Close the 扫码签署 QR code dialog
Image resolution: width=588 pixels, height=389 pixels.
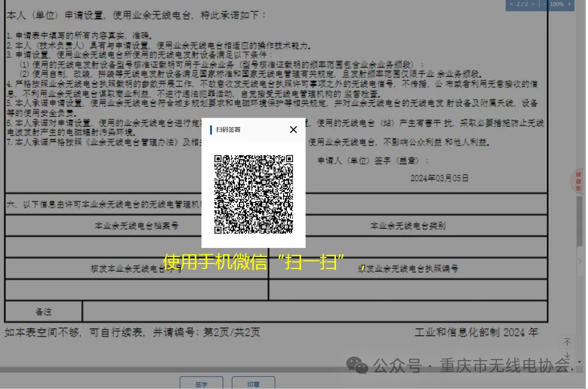(293, 130)
